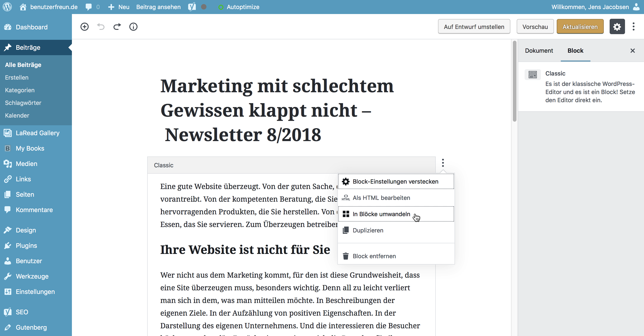The width and height of the screenshot is (644, 336).
Task: Click the Yoast SEO admin bar icon
Action: [192, 7]
